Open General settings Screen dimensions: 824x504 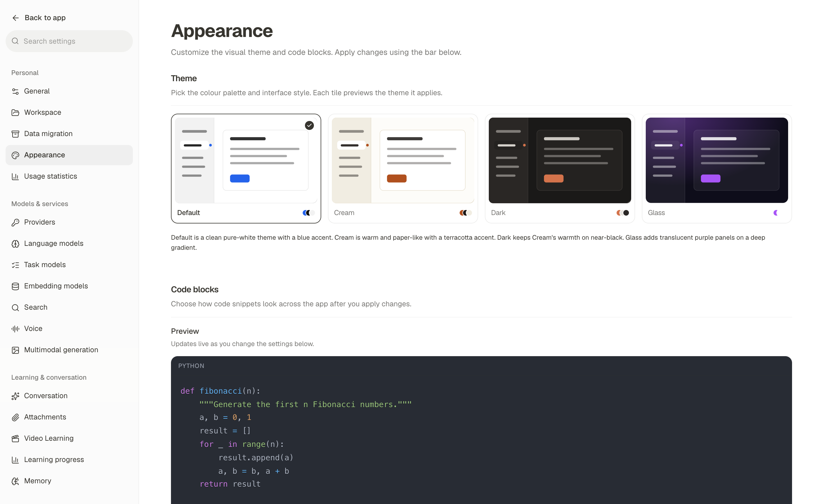coord(69,91)
